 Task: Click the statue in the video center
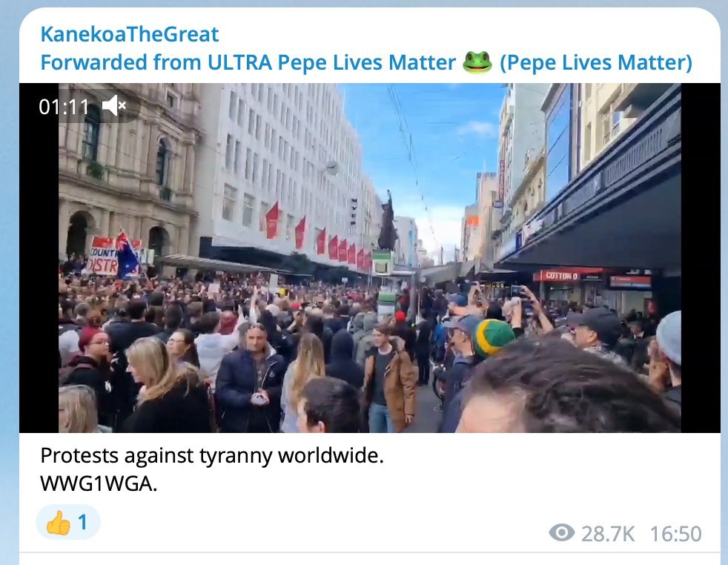click(387, 223)
